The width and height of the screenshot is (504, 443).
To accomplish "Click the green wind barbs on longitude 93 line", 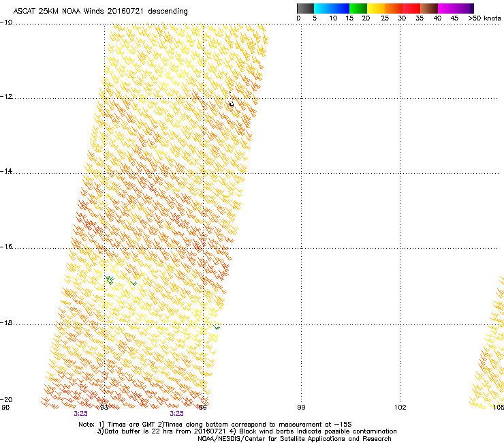I will 109,280.
